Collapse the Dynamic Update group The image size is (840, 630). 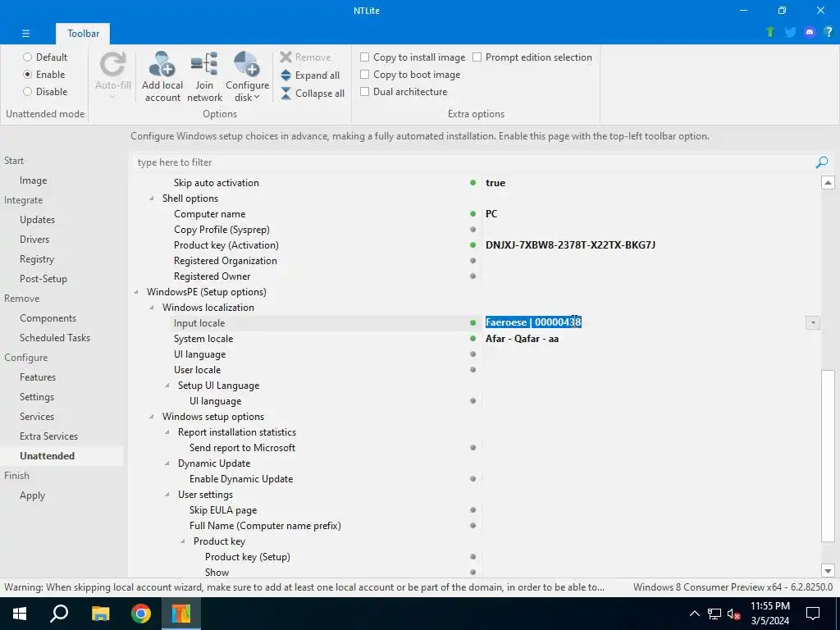pyautogui.click(x=167, y=463)
